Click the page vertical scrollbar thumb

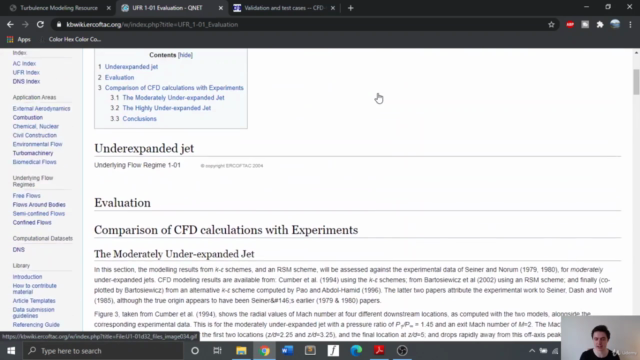636,82
